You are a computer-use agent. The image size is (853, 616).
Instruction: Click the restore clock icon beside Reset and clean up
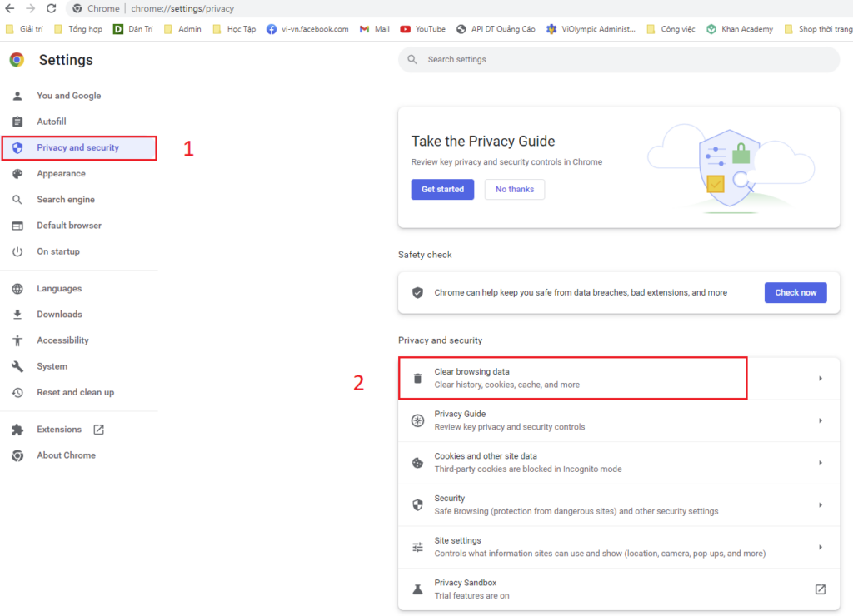(x=17, y=393)
